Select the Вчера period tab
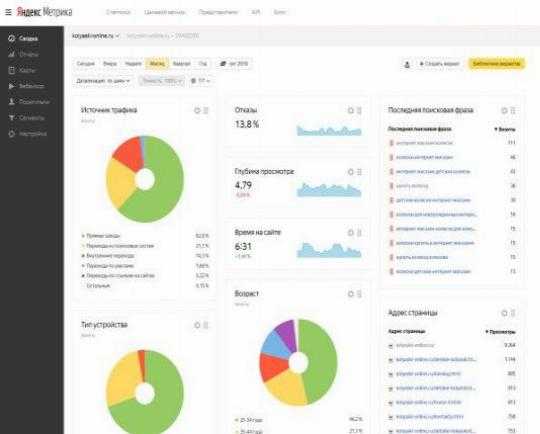The height and width of the screenshot is (434, 540). click(x=110, y=64)
